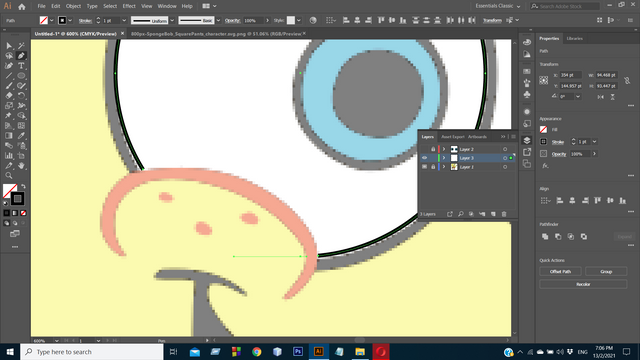Open the stroke weight dropdown in control bar
Image resolution: width=640 pixels, height=360 pixels.
click(124, 20)
